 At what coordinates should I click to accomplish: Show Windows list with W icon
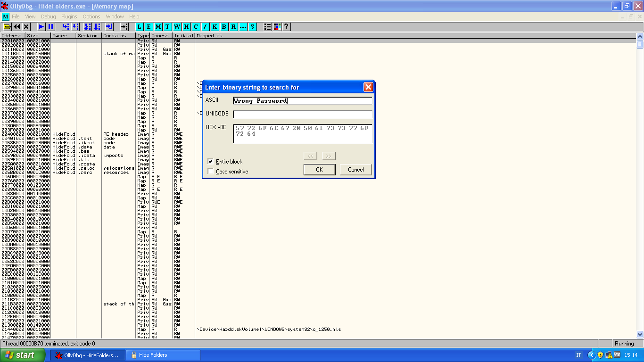(177, 27)
